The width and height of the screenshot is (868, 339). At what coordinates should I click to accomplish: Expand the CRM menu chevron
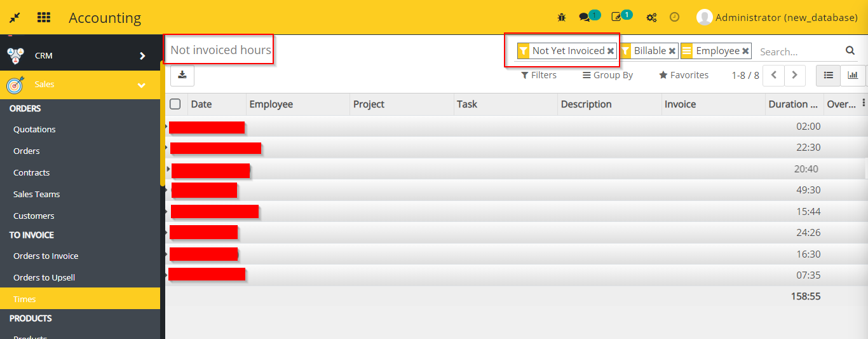click(x=142, y=56)
